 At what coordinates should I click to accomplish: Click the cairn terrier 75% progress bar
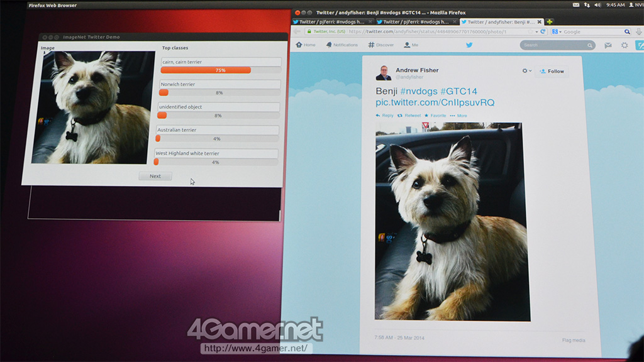point(221,70)
